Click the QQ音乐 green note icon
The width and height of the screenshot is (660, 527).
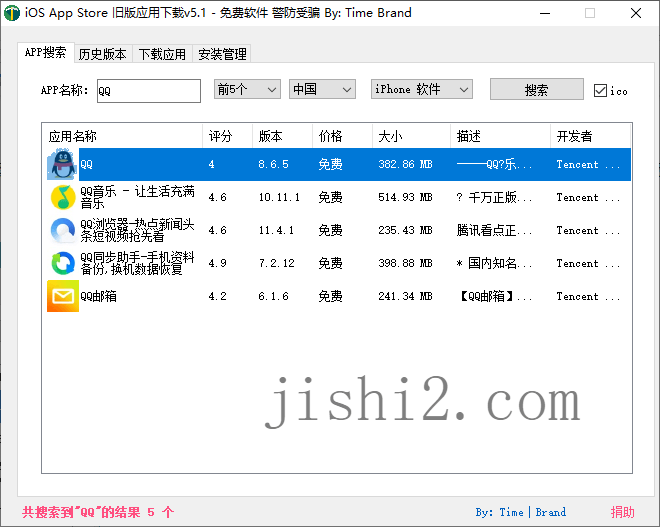[x=63, y=197]
